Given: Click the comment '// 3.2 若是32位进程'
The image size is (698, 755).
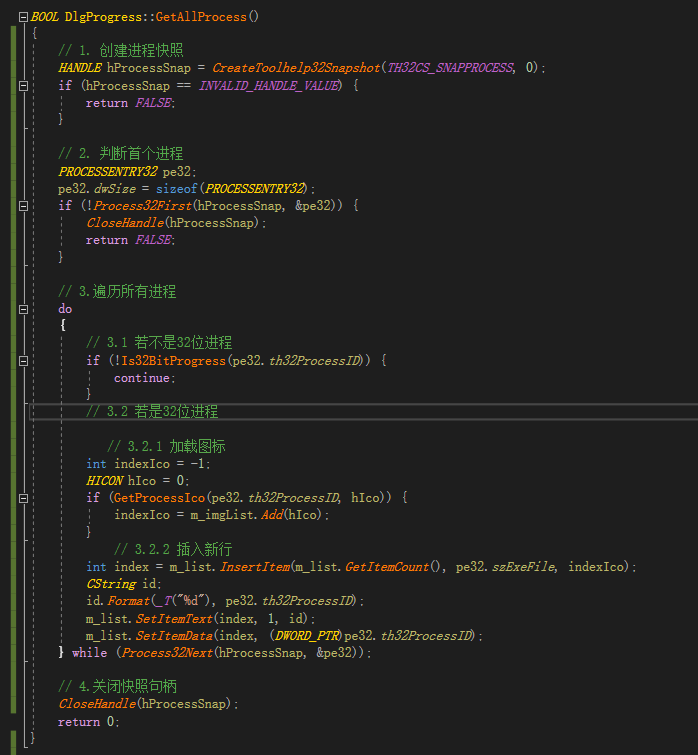Looking at the screenshot, I should [152, 412].
